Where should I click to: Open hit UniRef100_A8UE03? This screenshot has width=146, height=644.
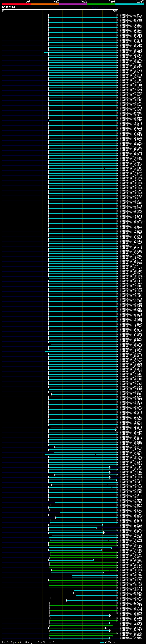pos(131,100)
